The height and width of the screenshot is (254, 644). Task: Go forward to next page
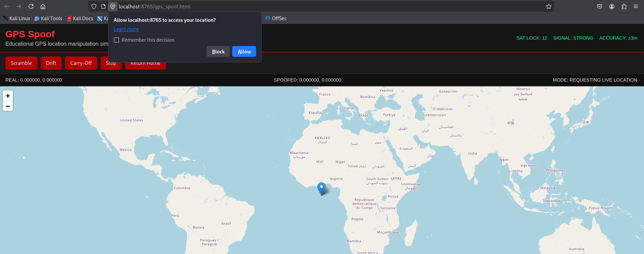[19, 6]
